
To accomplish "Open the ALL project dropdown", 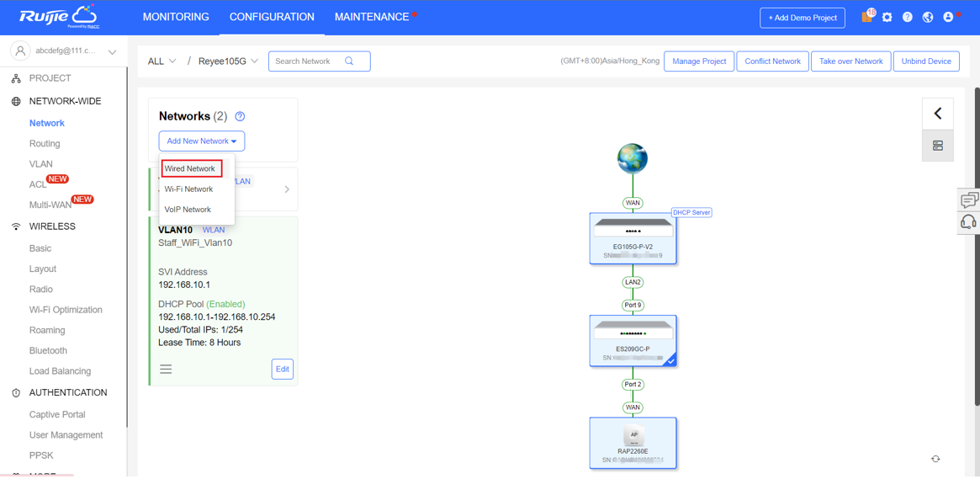I will 162,61.
